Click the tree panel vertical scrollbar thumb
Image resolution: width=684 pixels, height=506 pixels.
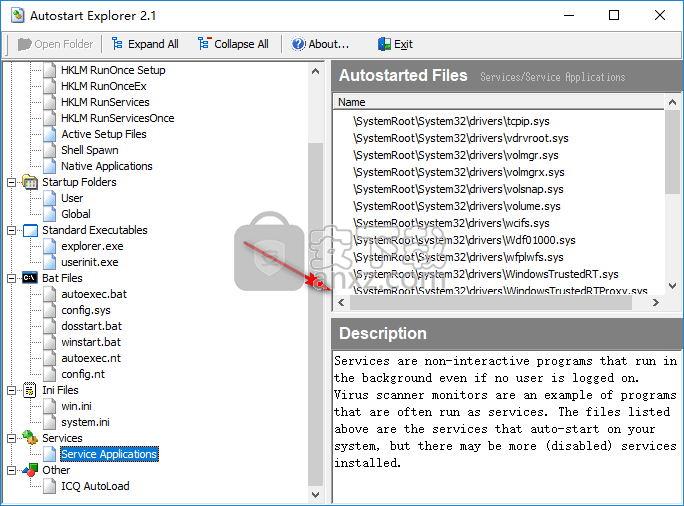click(x=315, y=315)
